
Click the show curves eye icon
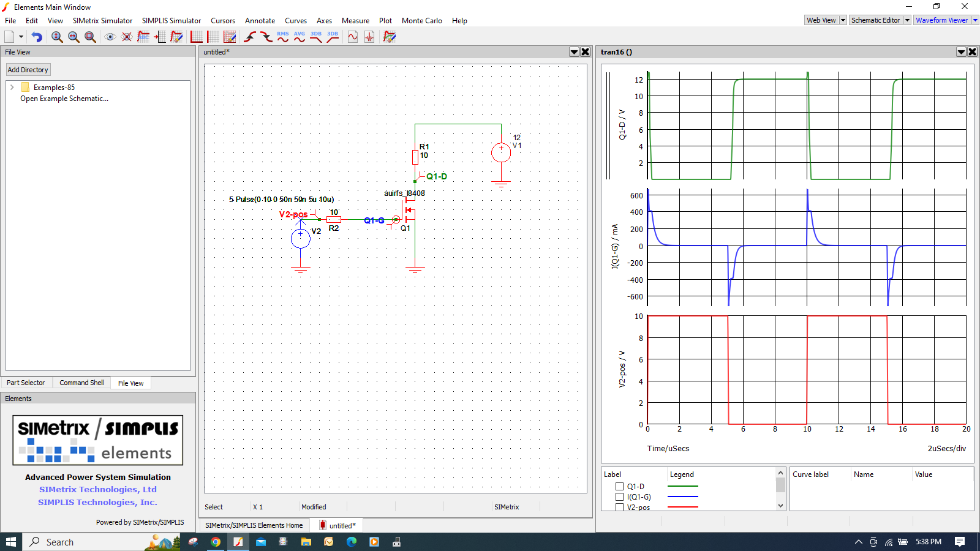pos(110,37)
